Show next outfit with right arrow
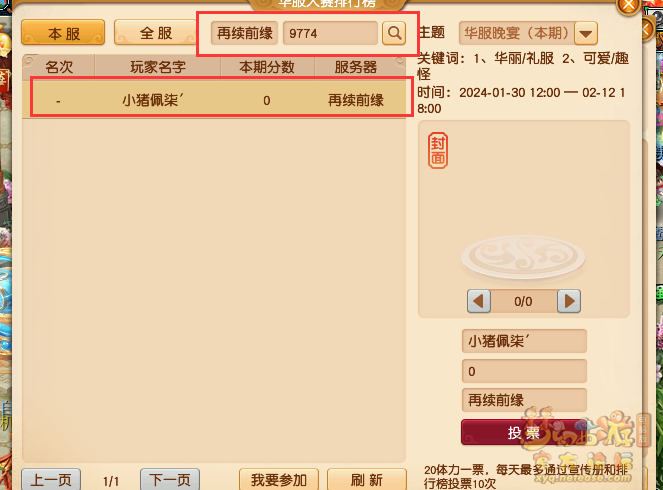 click(x=569, y=301)
